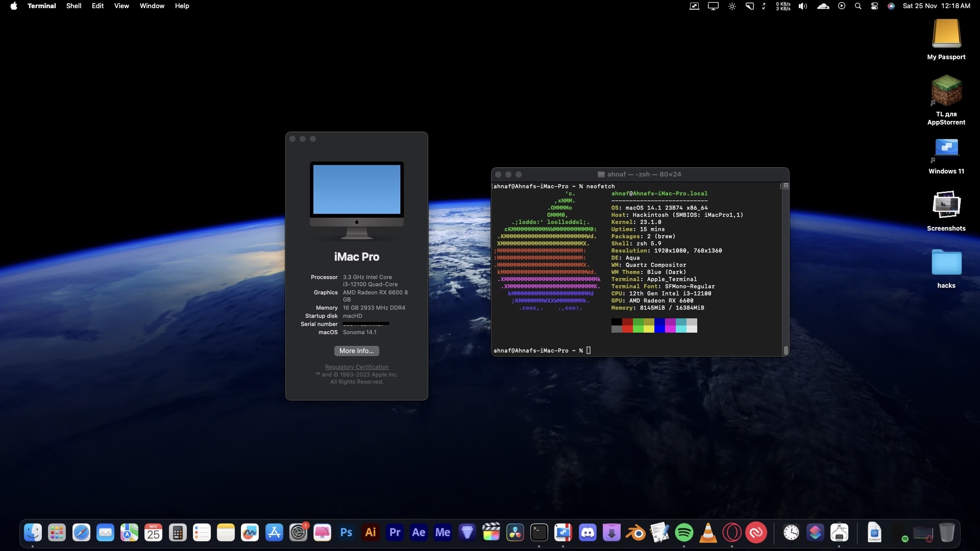This screenshot has height=551, width=980.
Task: Open the My Passport drive on desktop
Action: click(x=946, y=39)
